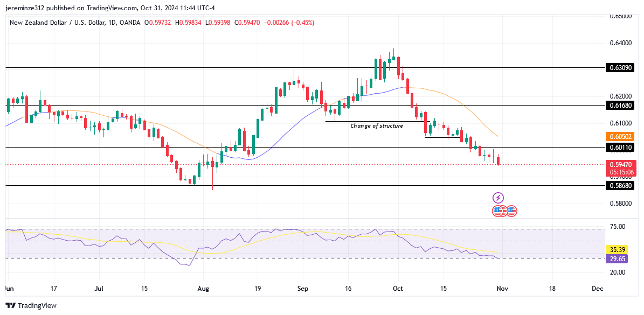This screenshot has width=644, height=315.
Task: Click the open price O0.59732 value
Action: pos(159,23)
